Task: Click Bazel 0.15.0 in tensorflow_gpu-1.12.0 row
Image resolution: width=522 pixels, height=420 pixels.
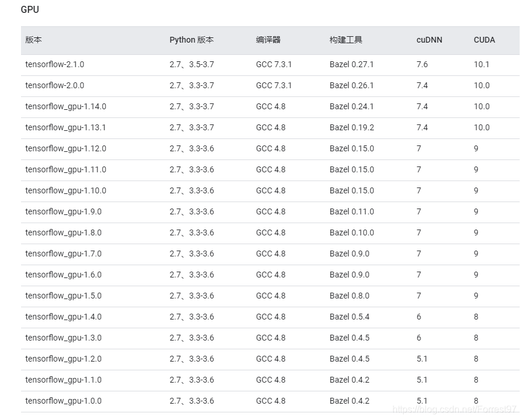Action: pos(352,148)
